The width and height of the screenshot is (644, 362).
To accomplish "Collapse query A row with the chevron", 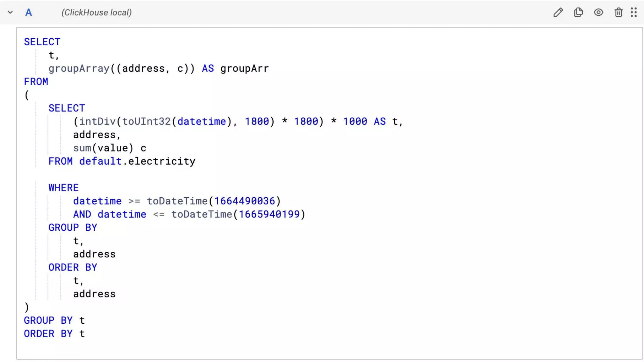I will click(10, 13).
